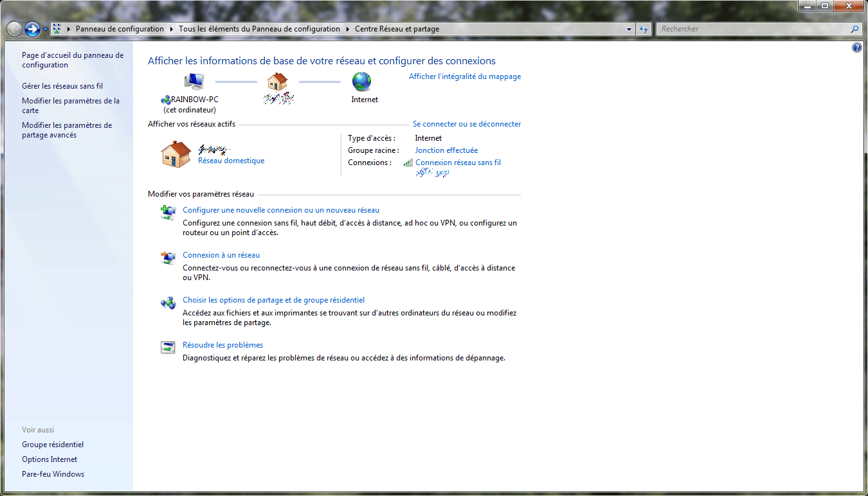Viewport: 868px width, 496px height.
Task: Minimize the window
Action: pos(808,6)
